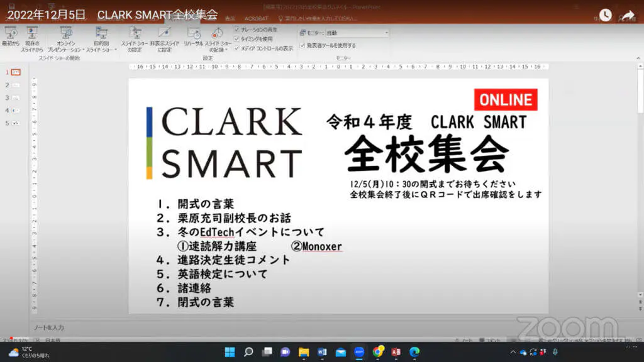The height and width of the screenshot is (362, 644).
Task: Toggle Use Presenter View checkbox (発表者ツールを使用する)
Action: (303, 45)
